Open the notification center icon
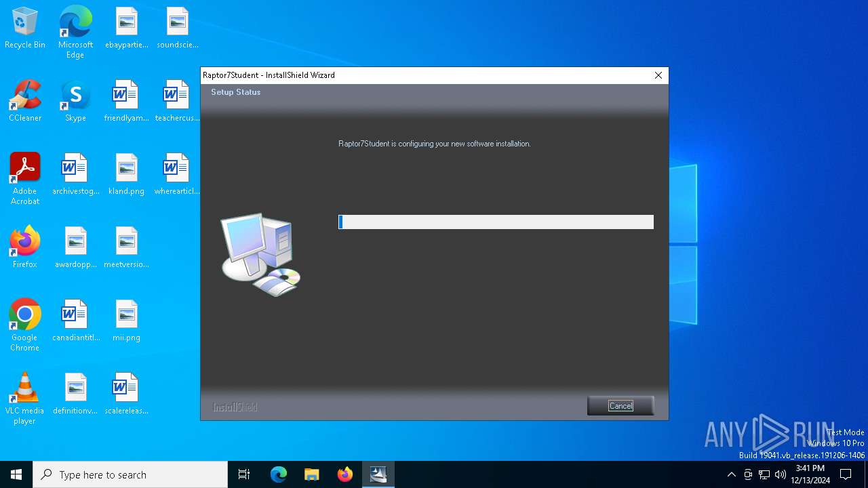 pyautogui.click(x=846, y=474)
